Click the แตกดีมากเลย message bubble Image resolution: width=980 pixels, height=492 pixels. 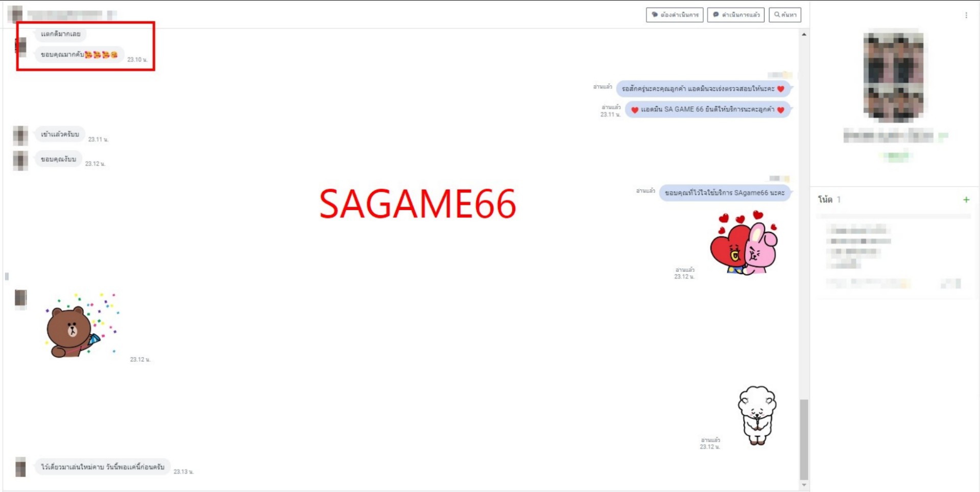(x=61, y=34)
